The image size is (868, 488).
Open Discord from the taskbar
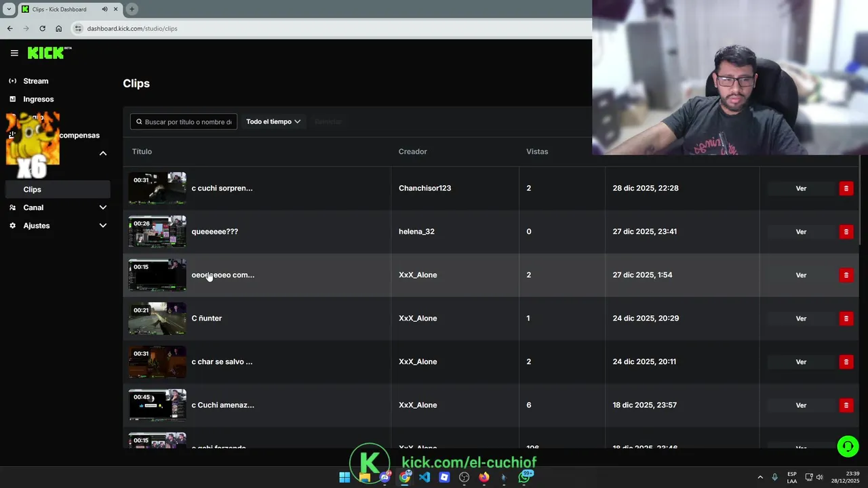(384, 477)
